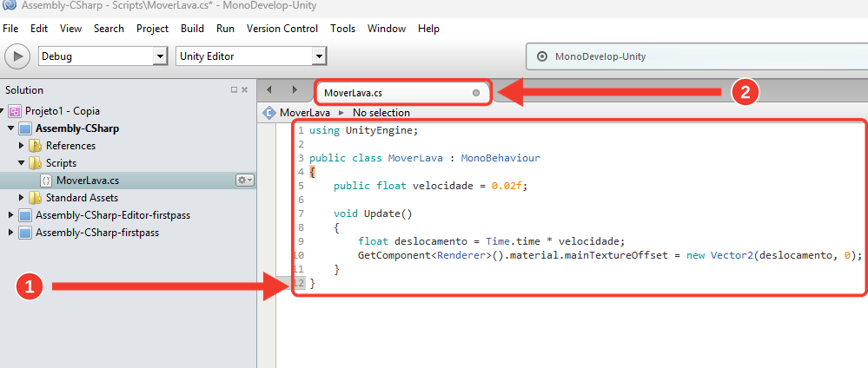Click the MoverLava class breadcrumb
The image size is (868, 368).
304,113
